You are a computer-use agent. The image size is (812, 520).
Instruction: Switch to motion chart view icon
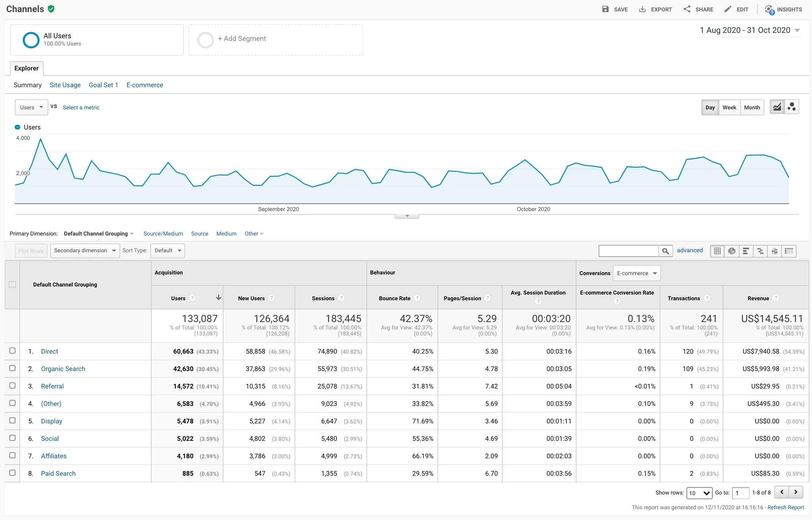point(792,107)
